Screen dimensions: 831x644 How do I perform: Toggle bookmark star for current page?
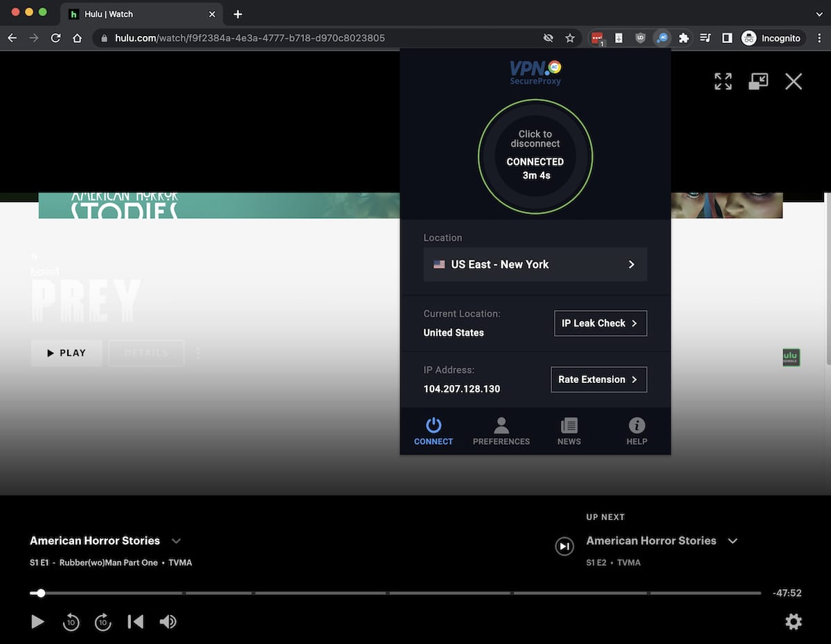coord(570,38)
